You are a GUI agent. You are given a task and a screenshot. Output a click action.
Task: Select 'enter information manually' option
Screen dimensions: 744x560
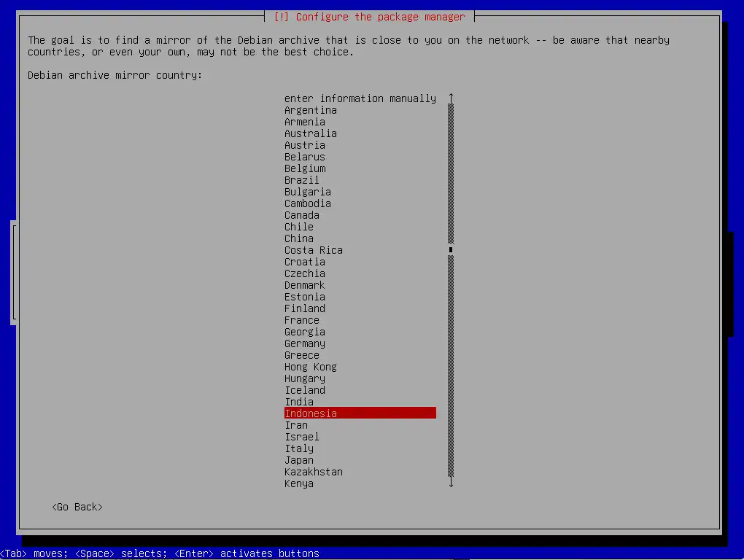pyautogui.click(x=360, y=98)
